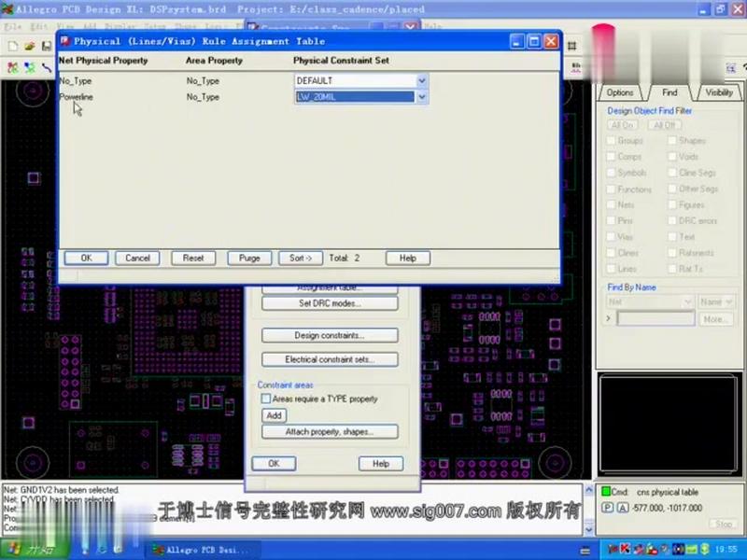
Task: Select the left toolbar pointer tool icon
Action: (x=48, y=67)
